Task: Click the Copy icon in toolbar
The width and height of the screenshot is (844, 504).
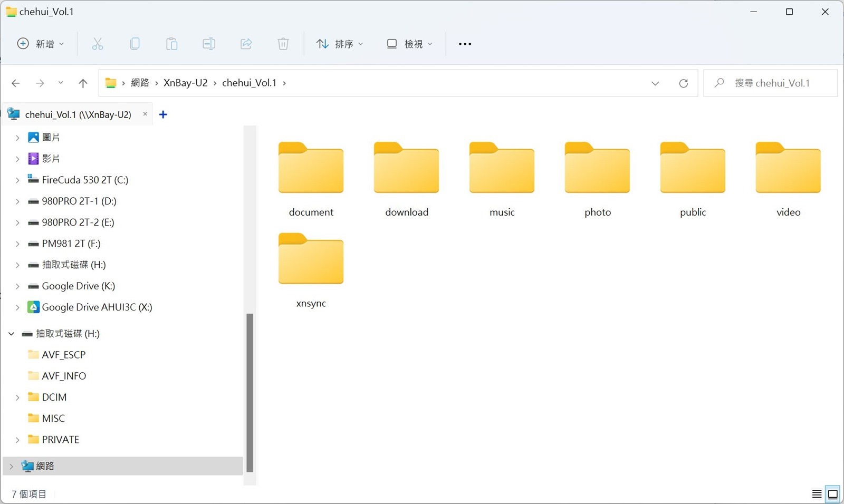Action: 135,44
